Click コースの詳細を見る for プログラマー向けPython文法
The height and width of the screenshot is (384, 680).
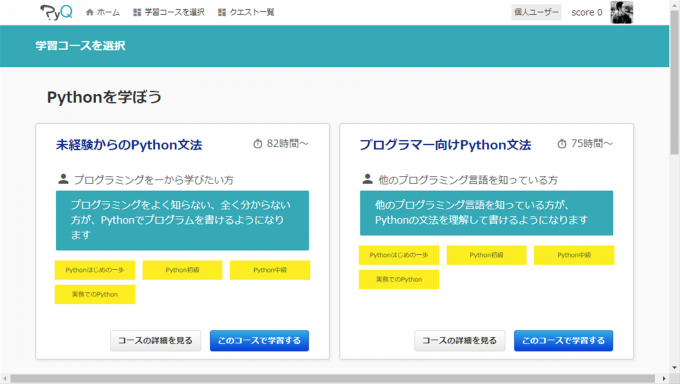[459, 341]
